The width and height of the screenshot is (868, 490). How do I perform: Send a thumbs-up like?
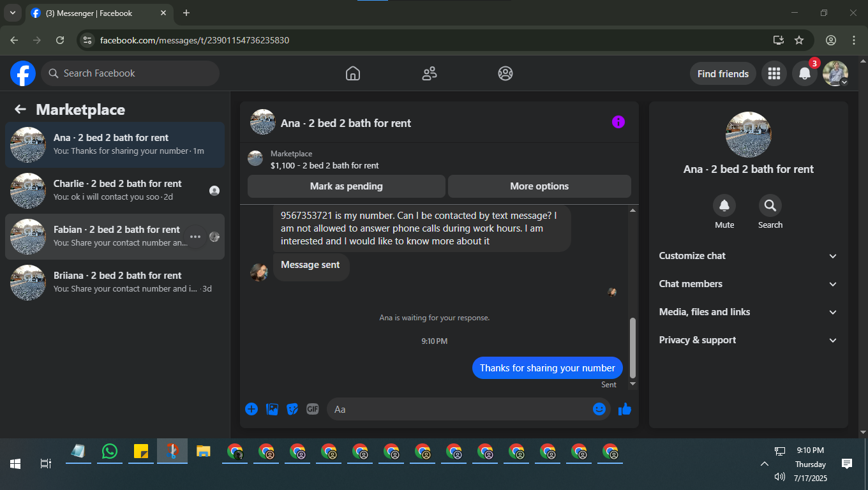625,409
